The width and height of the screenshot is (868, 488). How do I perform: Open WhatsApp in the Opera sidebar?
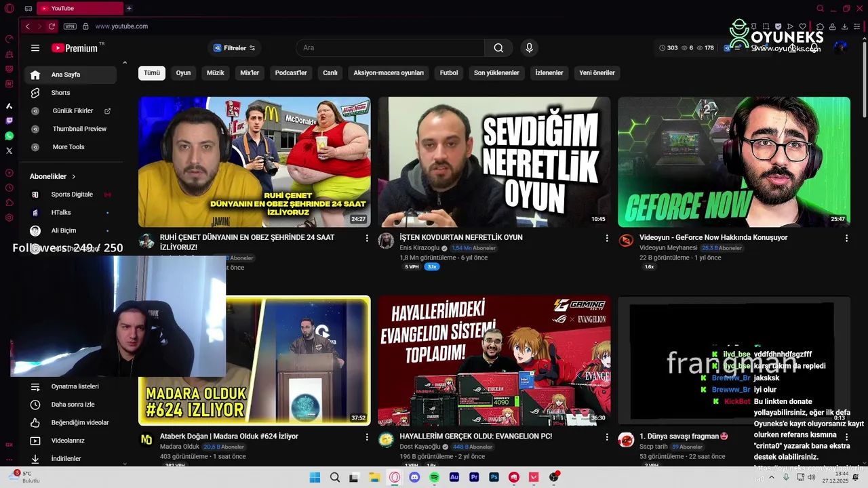coord(9,136)
